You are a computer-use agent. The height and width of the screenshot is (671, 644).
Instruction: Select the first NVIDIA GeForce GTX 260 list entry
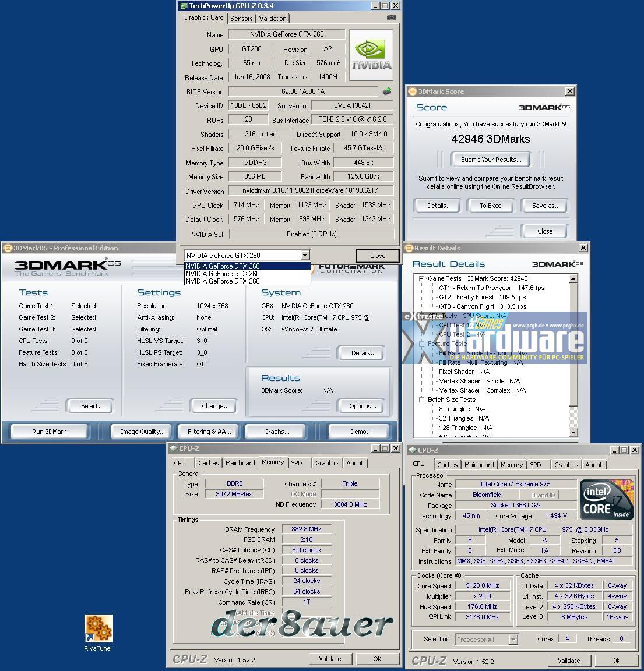(248, 266)
